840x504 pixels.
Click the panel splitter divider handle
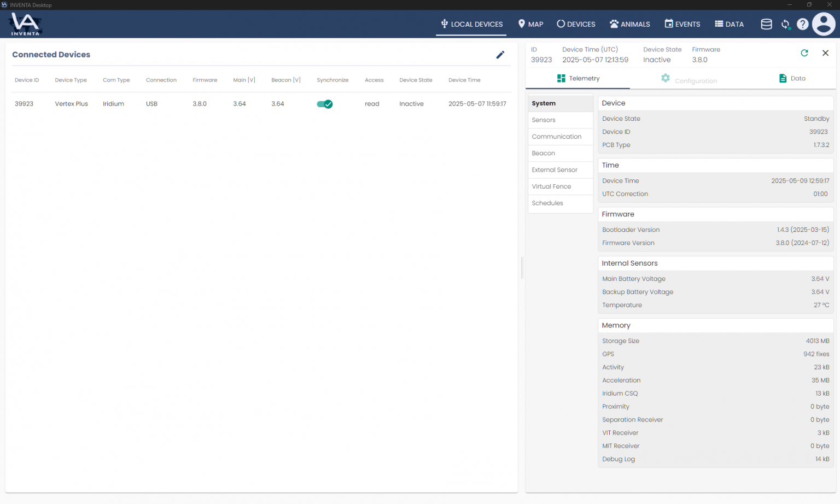522,268
